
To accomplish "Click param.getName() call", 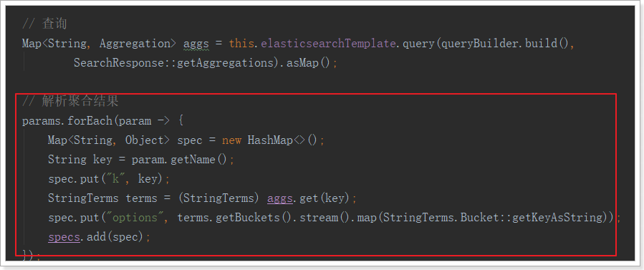I will [x=180, y=159].
